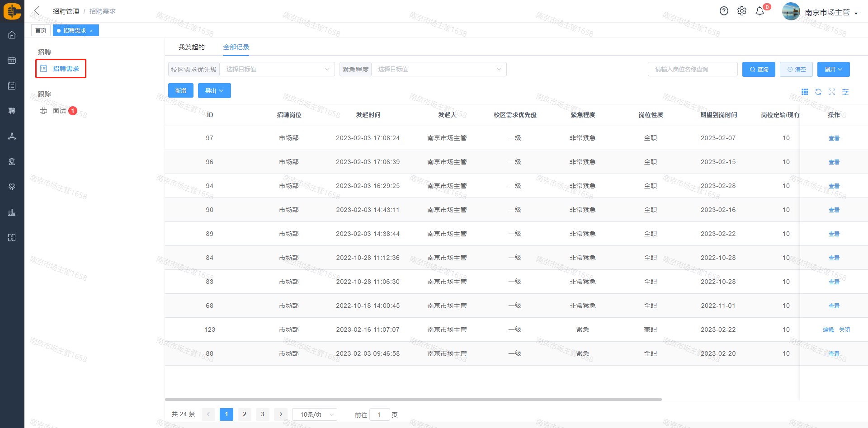Open the settings gear icon
This screenshot has width=868, height=428.
click(x=742, y=11)
